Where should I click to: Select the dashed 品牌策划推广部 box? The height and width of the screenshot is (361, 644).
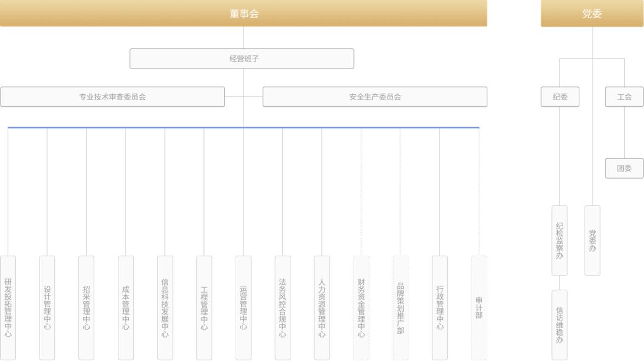(x=401, y=307)
